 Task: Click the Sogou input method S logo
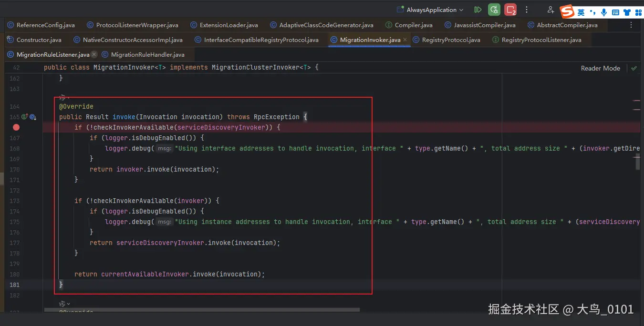click(567, 11)
